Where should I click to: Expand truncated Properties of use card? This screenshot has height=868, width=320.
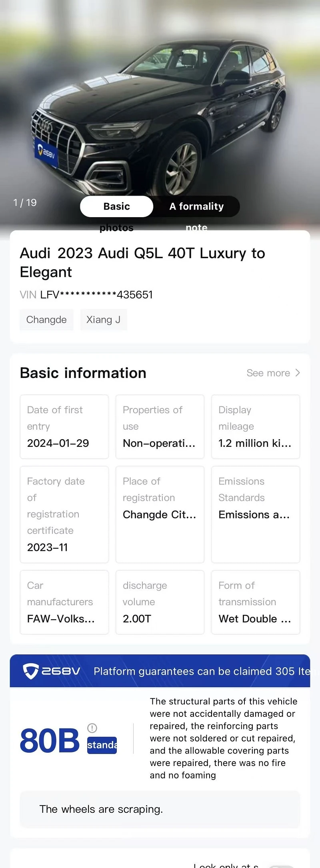(x=160, y=426)
